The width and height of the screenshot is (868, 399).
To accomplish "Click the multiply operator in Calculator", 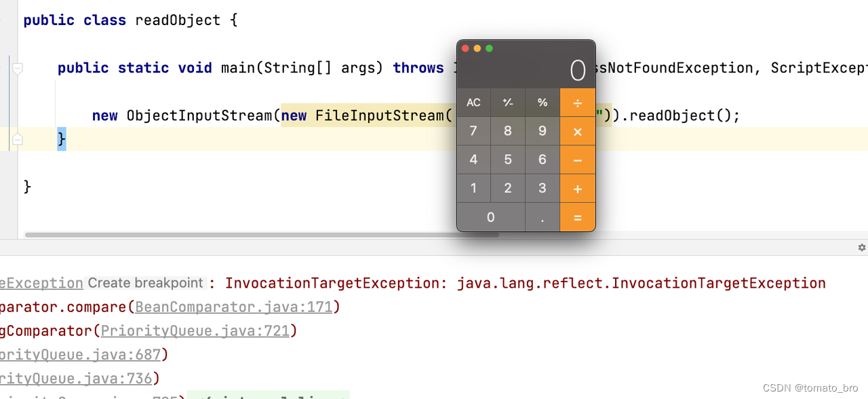I will pos(578,132).
